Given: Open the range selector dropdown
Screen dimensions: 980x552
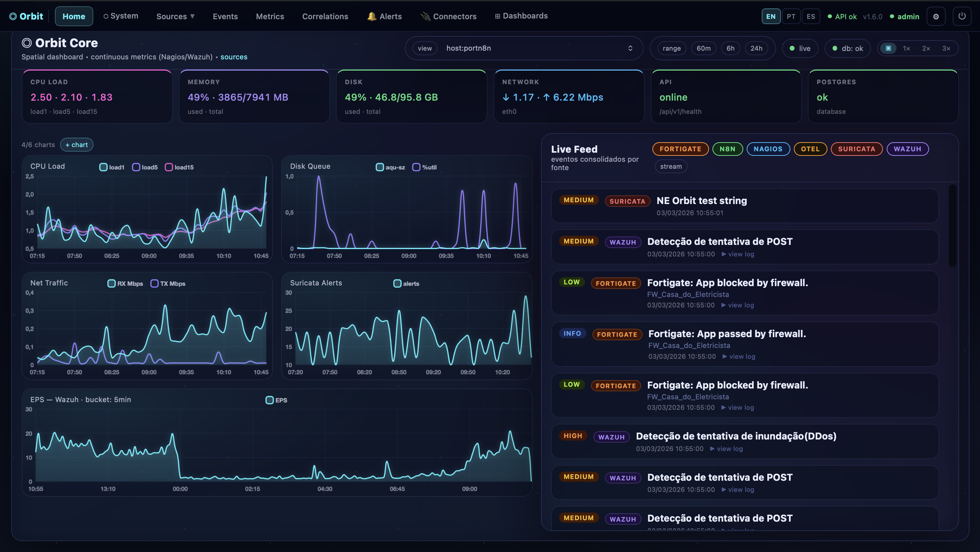Looking at the screenshot, I should pyautogui.click(x=672, y=48).
